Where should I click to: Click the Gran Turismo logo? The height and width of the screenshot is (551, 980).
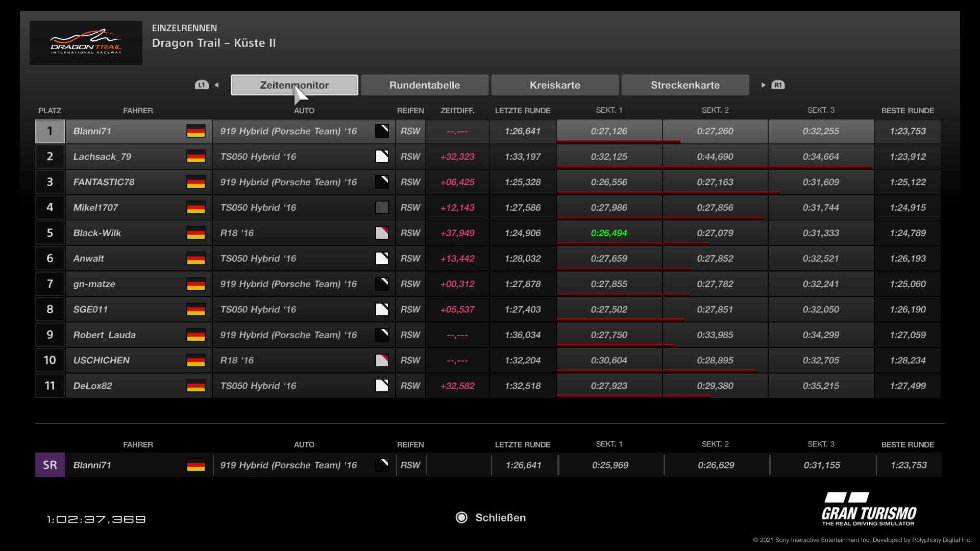(869, 509)
